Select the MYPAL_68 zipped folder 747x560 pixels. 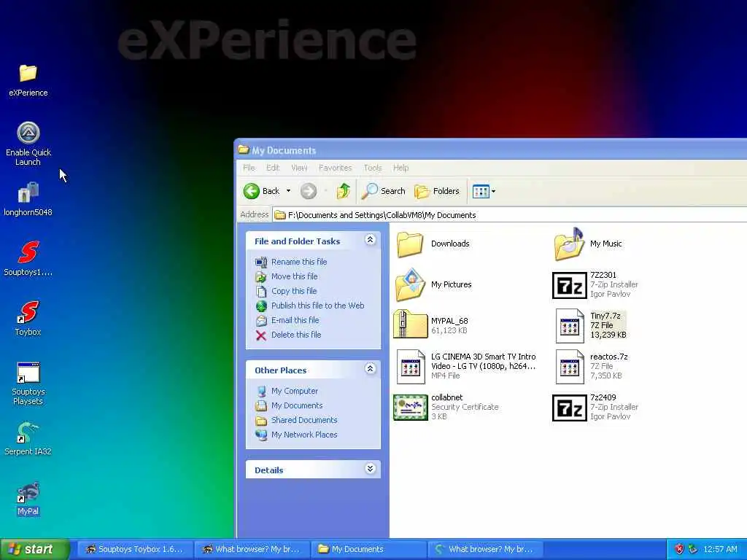tap(431, 325)
